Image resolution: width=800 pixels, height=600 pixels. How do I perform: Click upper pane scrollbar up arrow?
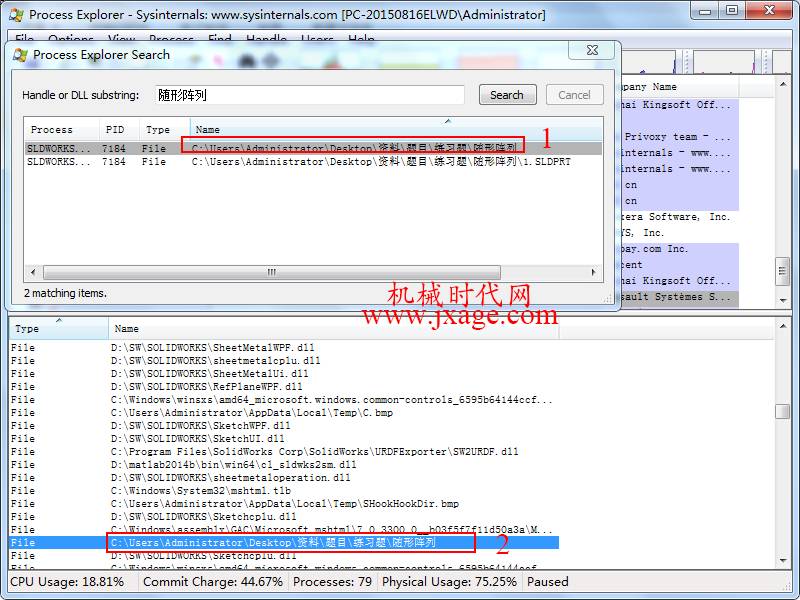[x=783, y=84]
